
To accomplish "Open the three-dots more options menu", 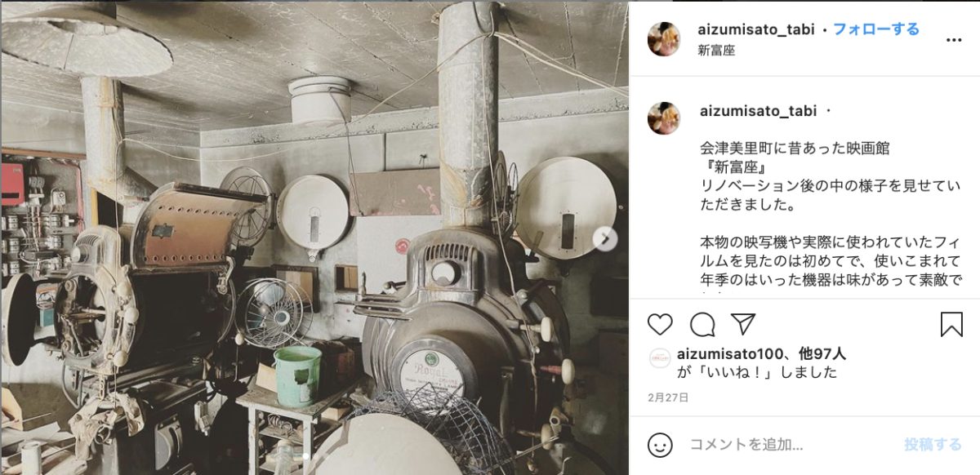I will click(x=953, y=38).
